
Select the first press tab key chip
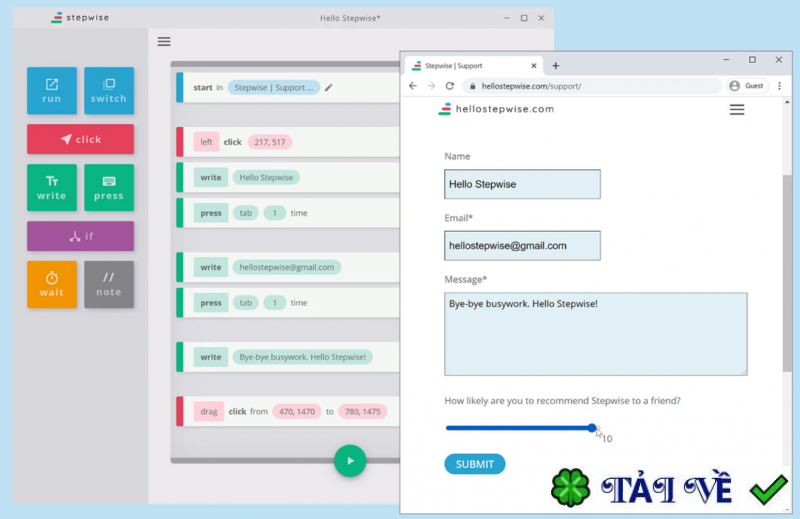[x=246, y=213]
